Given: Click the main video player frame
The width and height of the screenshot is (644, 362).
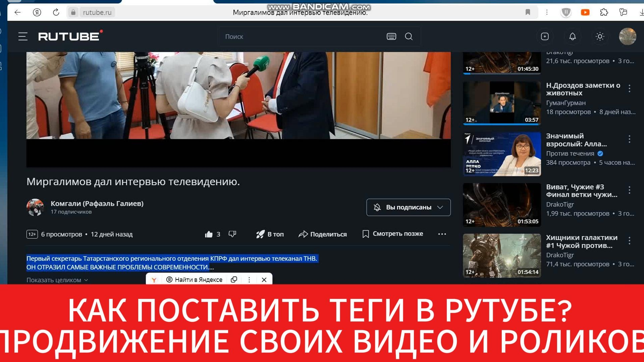Looking at the screenshot, I should [238, 110].
